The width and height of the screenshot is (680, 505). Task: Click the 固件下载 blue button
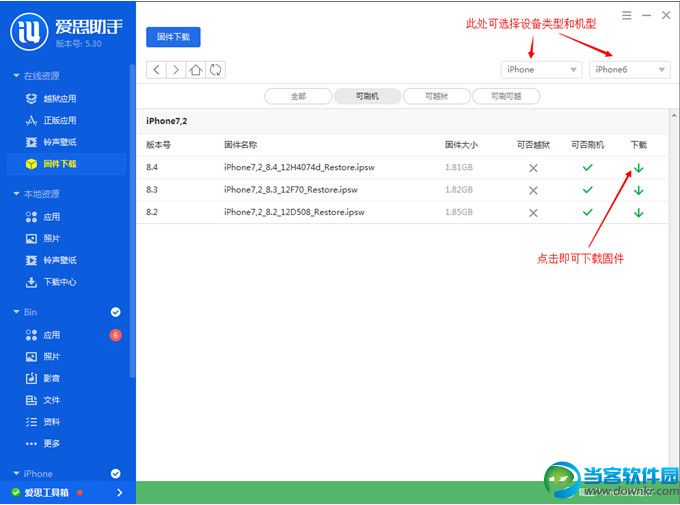pyautogui.click(x=173, y=37)
